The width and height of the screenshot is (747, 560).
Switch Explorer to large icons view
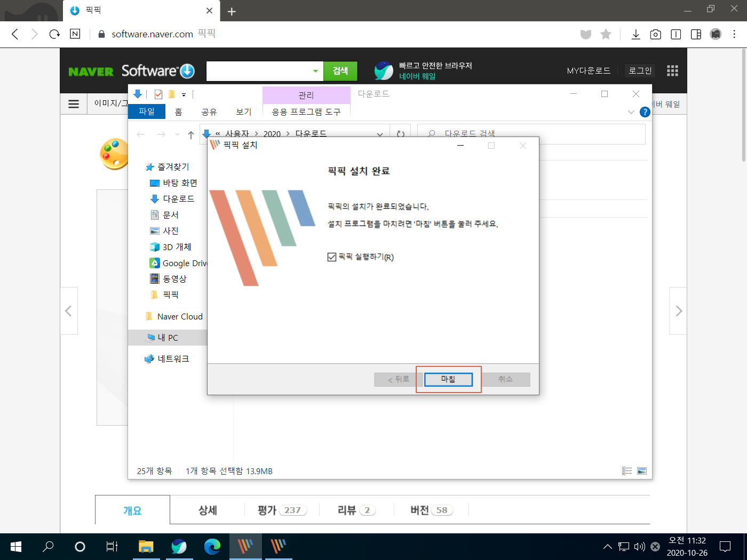point(642,471)
